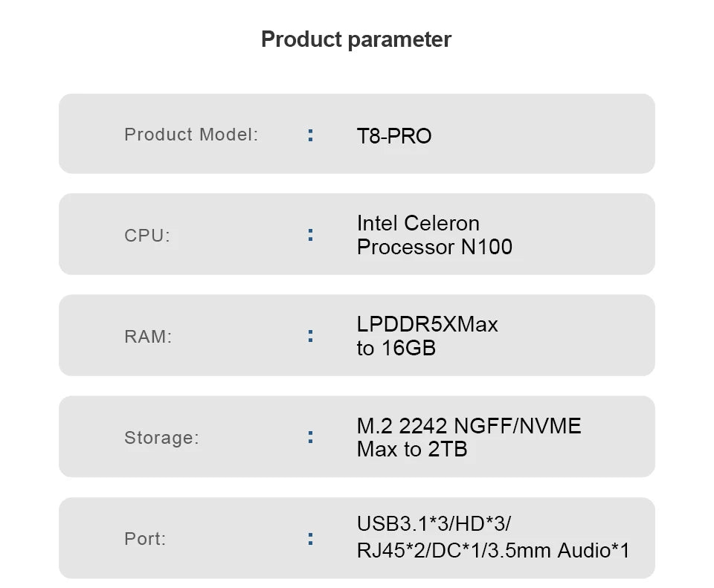Click the colon in the CPU row
Image resolution: width=714 pixels, height=588 pixels.
coord(310,235)
